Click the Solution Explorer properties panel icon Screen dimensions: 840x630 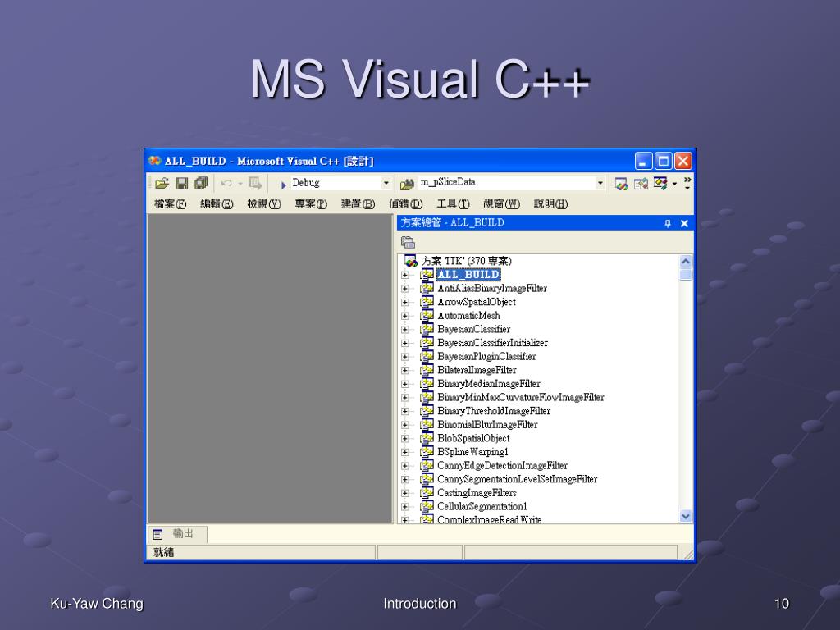(409, 242)
